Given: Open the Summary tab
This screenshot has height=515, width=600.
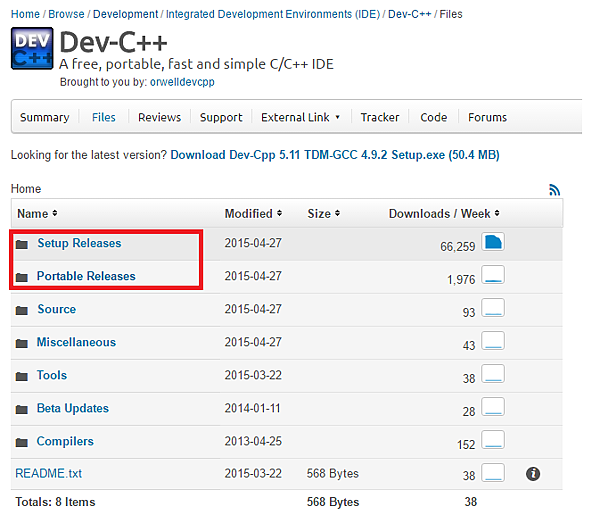Looking at the screenshot, I should 44,117.
